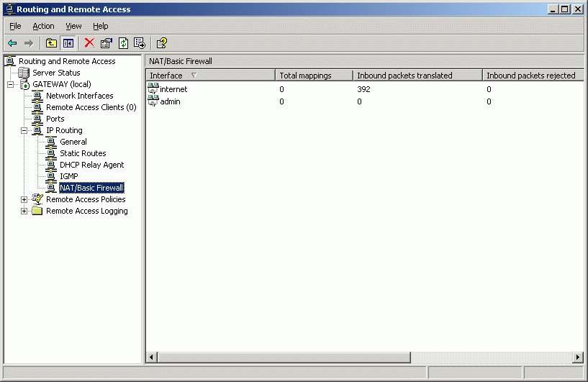The width and height of the screenshot is (588, 382).
Task: Click the Static Routes node icon
Action: (x=51, y=153)
